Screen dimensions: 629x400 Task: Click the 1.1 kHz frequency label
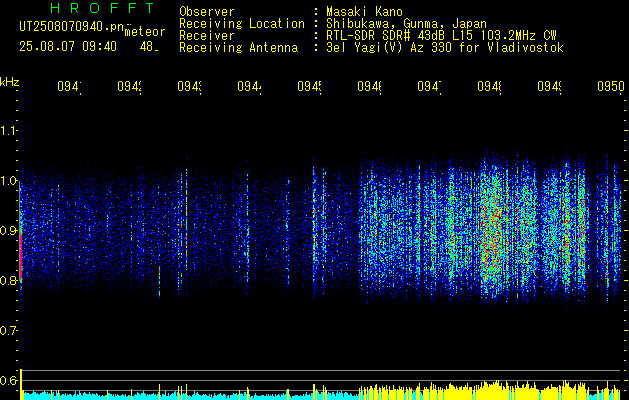(x=9, y=130)
